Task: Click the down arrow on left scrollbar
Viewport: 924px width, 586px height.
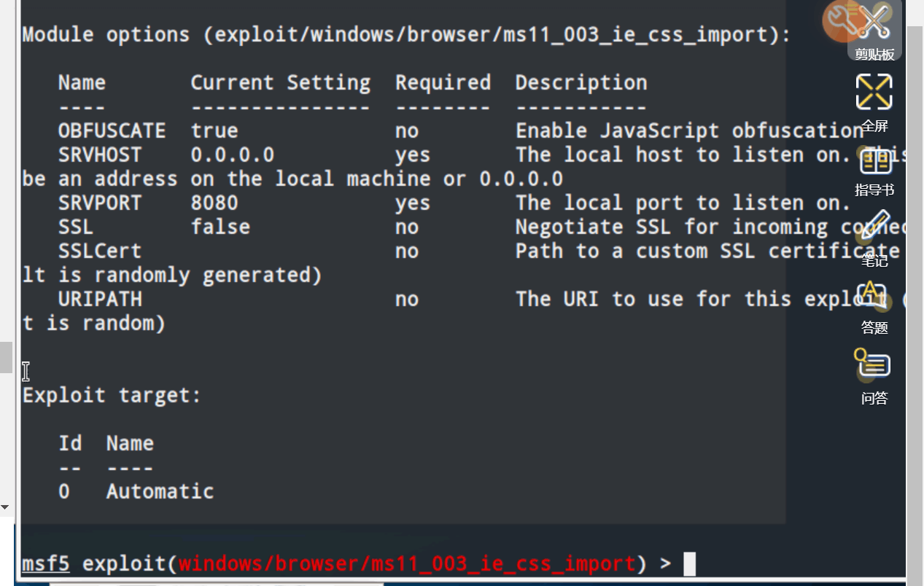Action: (5, 507)
